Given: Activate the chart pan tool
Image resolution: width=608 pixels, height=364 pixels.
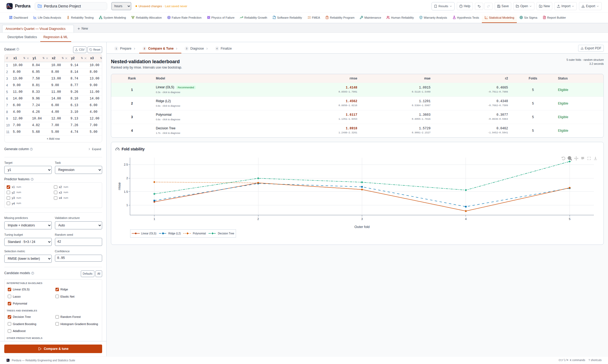Looking at the screenshot, I should [576, 158].
